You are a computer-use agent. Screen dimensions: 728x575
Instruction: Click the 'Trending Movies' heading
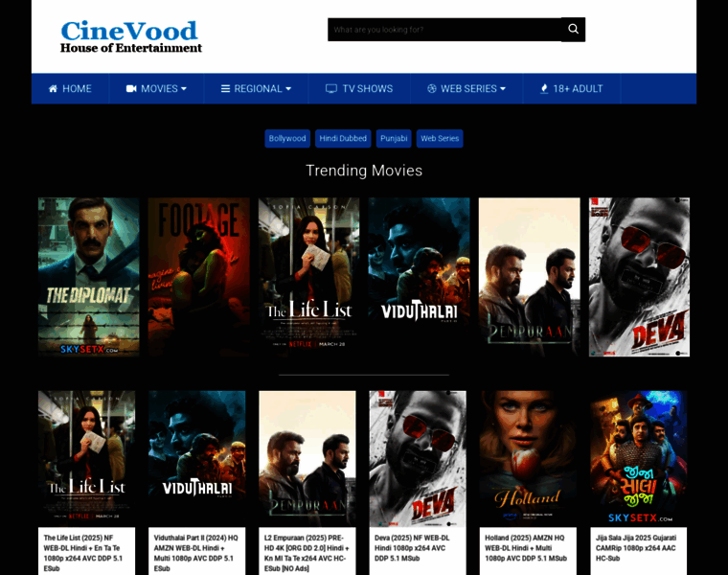coord(364,171)
